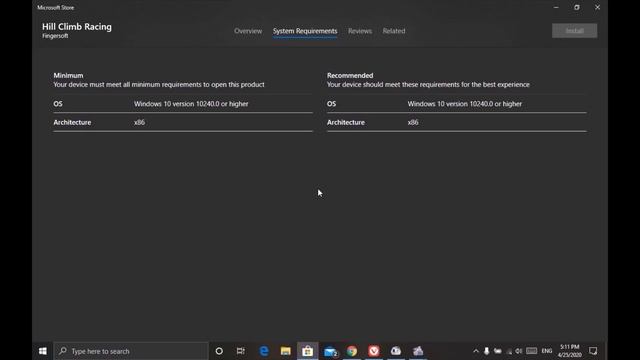Image resolution: width=640 pixels, height=360 pixels.
Task: Open the Windows Start menu
Action: click(42, 351)
